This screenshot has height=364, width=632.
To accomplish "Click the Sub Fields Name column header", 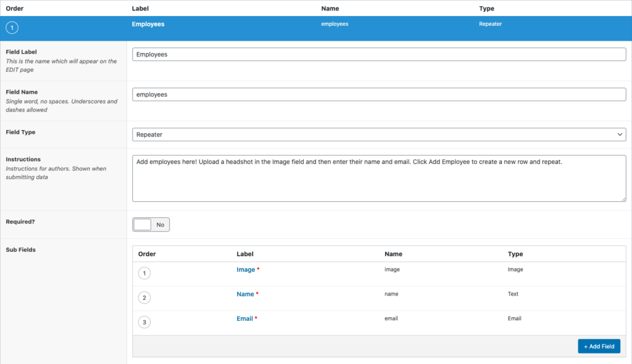I will coord(393,254).
